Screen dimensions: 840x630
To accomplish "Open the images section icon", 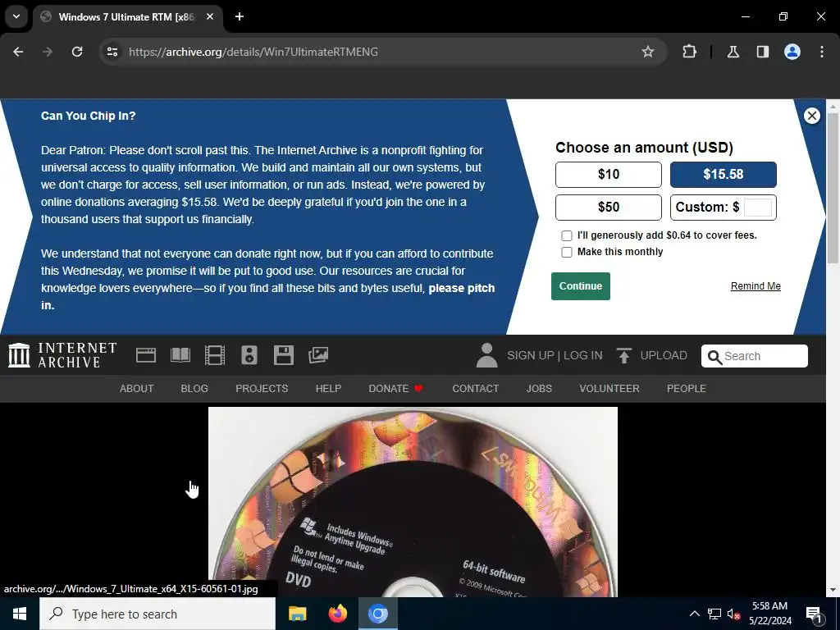I will 318,355.
